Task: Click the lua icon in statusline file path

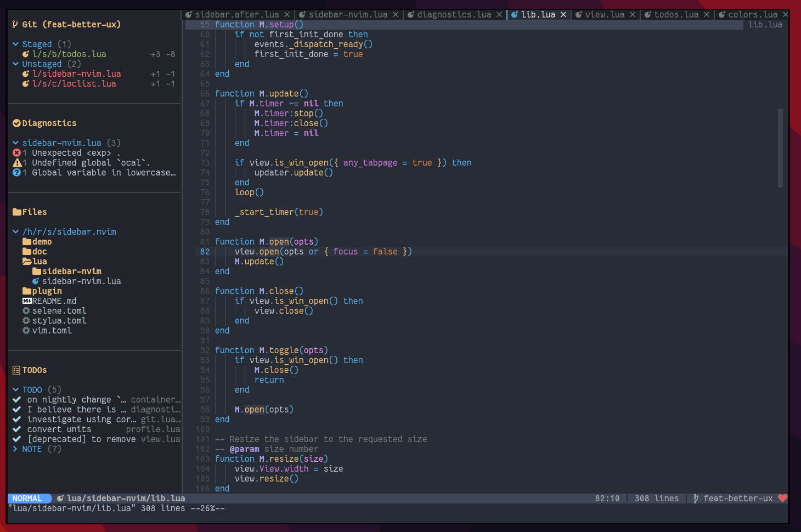Action: pos(60,499)
